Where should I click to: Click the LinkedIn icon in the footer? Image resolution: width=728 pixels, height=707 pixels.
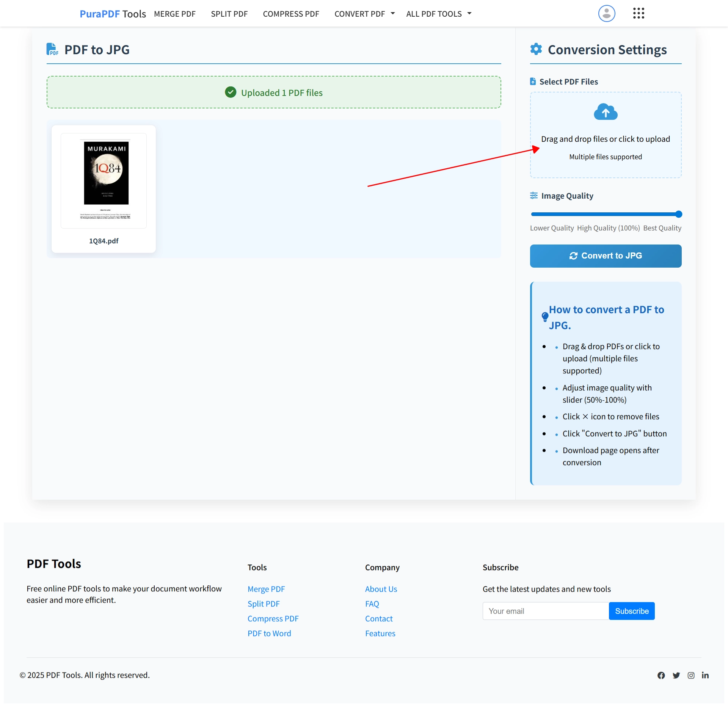point(706,675)
